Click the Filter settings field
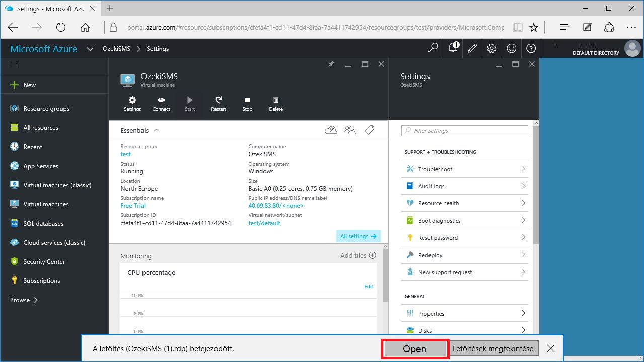Screen dimensions: 644x362 point(464,131)
